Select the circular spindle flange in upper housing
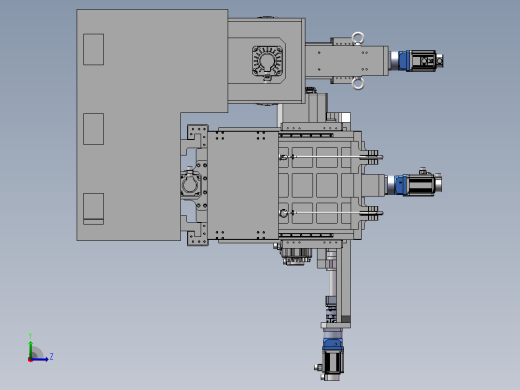520x390 pixels. (x=267, y=62)
